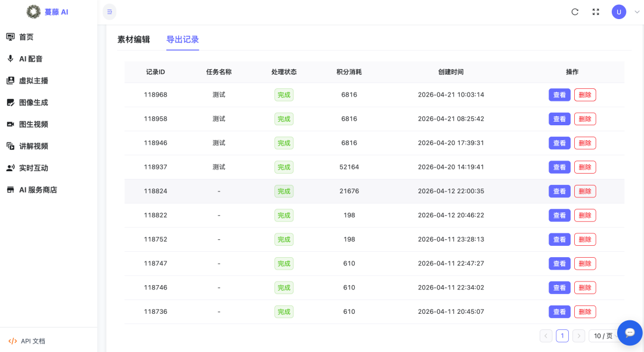The height and width of the screenshot is (352, 644).
Task: Click the 蔓藤 AI logo icon
Action: coord(33,12)
